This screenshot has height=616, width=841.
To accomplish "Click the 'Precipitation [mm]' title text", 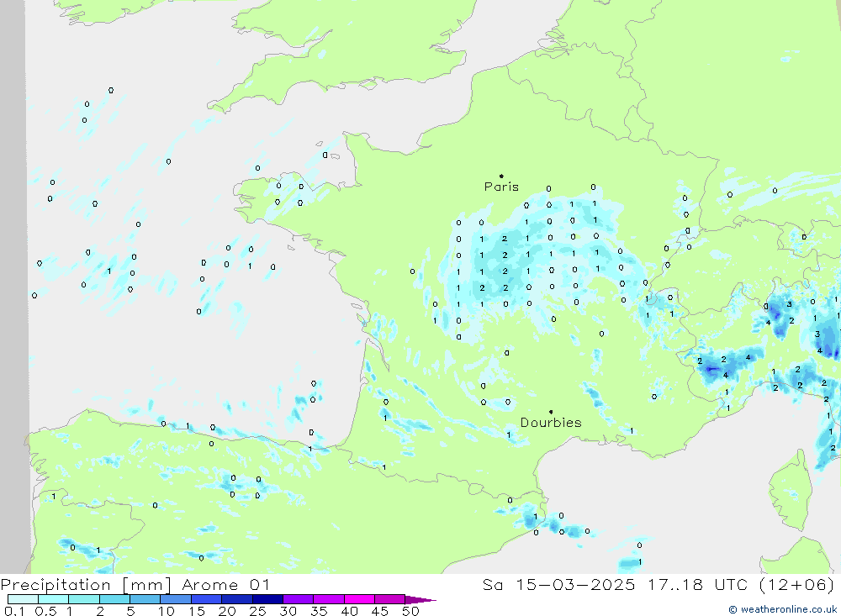I will click(x=86, y=585).
